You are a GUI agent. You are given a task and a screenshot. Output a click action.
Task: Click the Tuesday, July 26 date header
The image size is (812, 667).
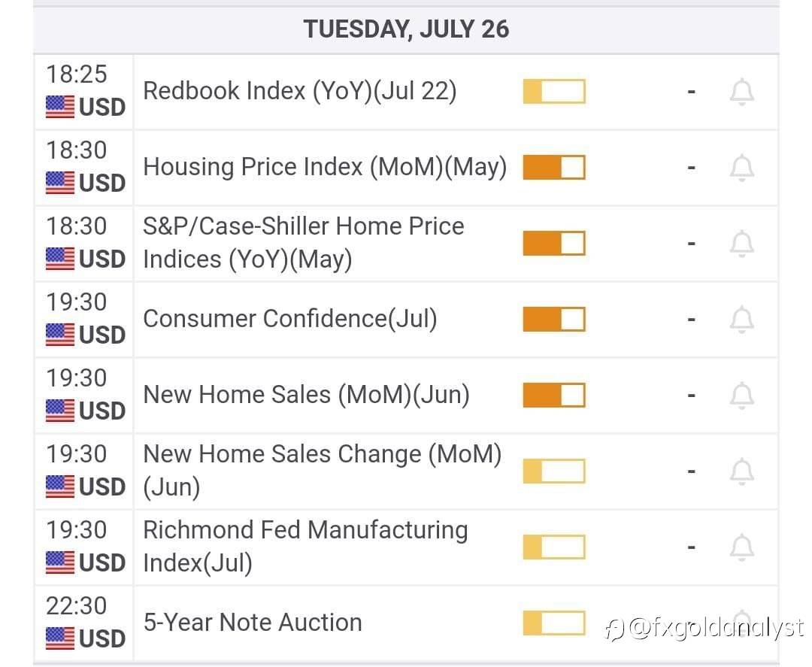pyautogui.click(x=406, y=29)
